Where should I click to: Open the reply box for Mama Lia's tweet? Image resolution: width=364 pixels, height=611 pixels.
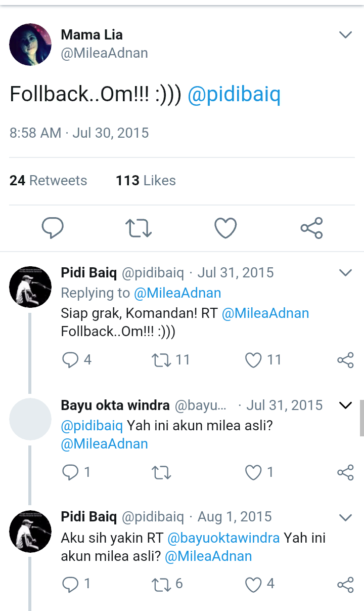[x=52, y=228]
